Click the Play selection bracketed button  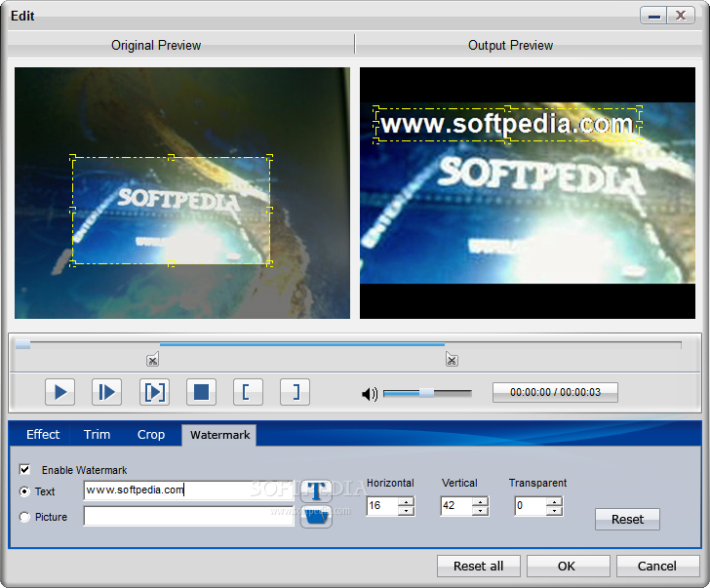coord(154,392)
